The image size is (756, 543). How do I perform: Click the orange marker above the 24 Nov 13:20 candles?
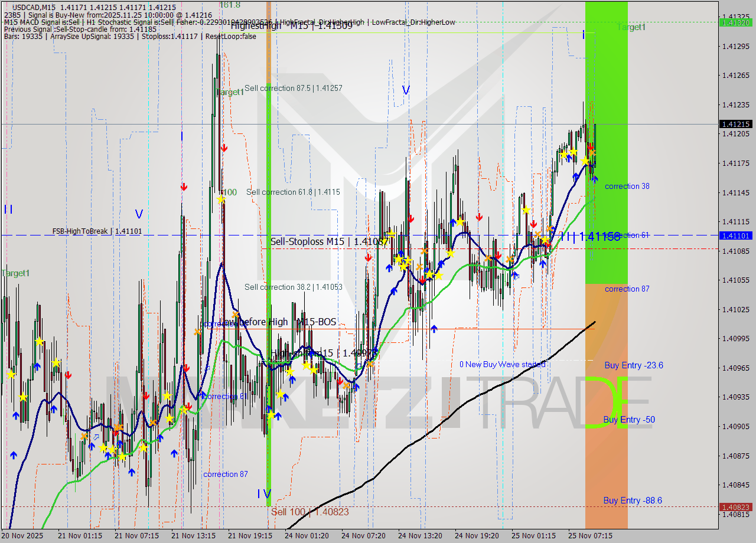click(x=424, y=250)
